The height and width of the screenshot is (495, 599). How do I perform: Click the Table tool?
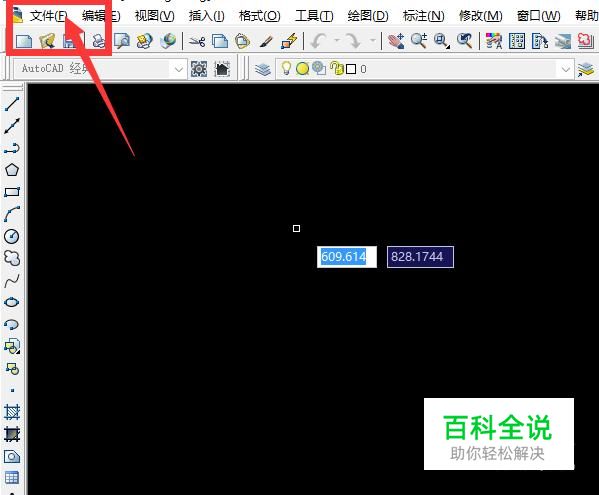[x=12, y=477]
